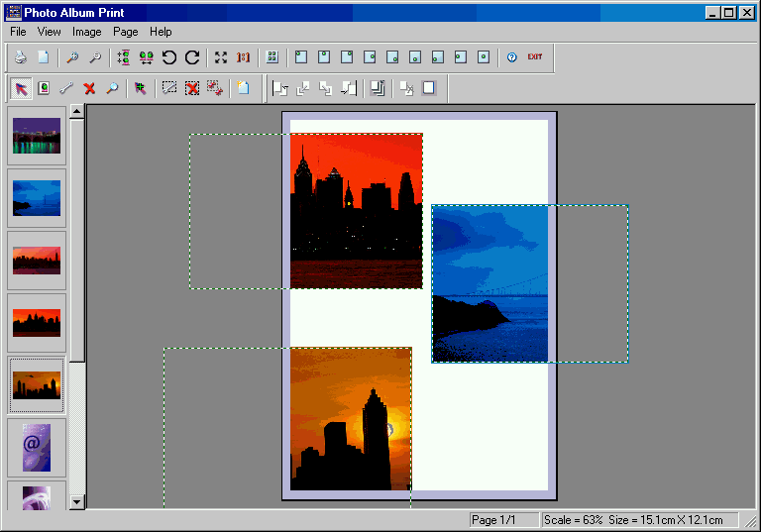This screenshot has width=761, height=532.
Task: Click the red EXIT toolbar button
Action: (x=535, y=57)
